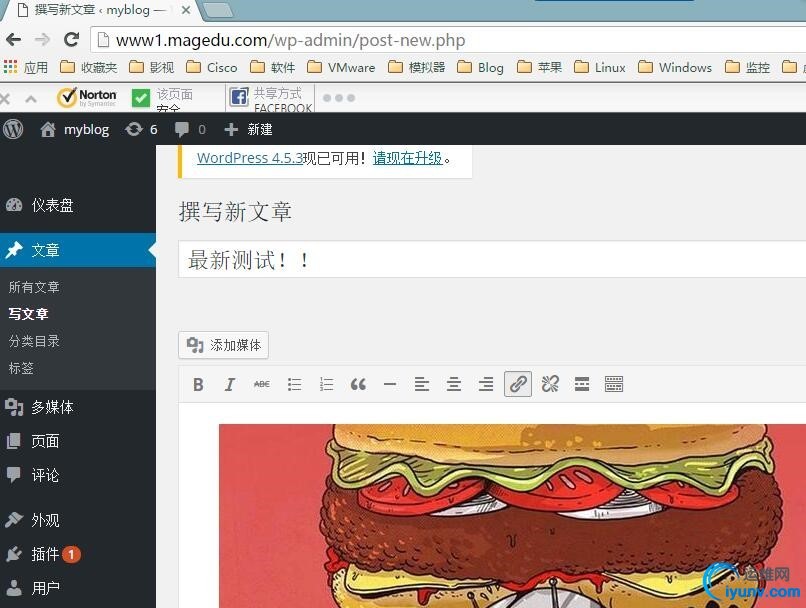Insert the Read More tag

(582, 384)
